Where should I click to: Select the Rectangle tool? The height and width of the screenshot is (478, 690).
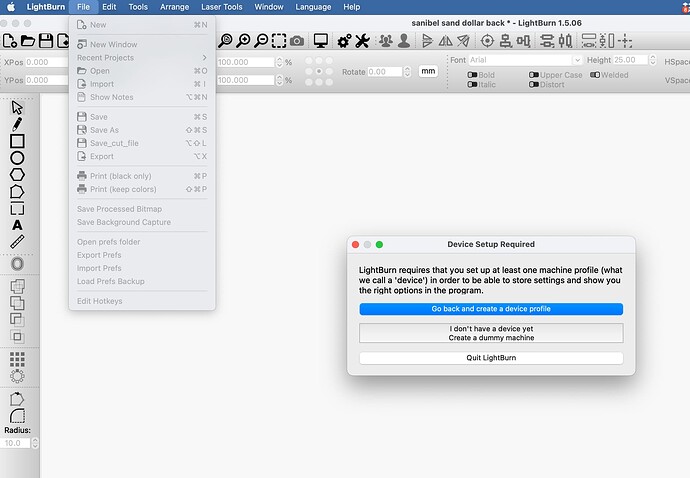click(x=17, y=141)
